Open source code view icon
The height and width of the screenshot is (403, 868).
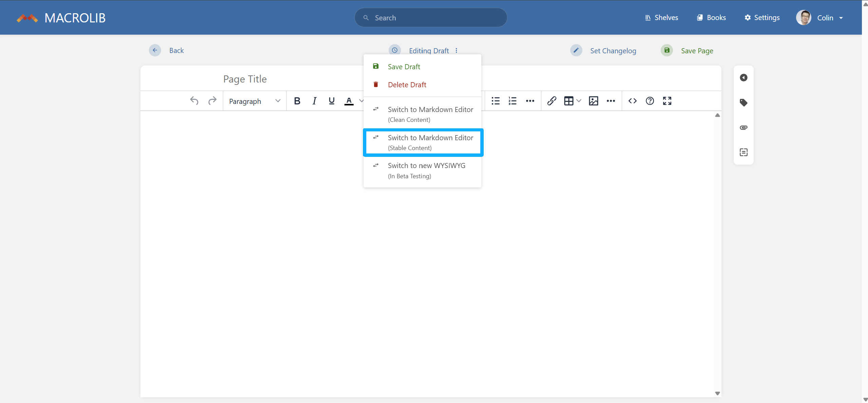[x=632, y=101]
